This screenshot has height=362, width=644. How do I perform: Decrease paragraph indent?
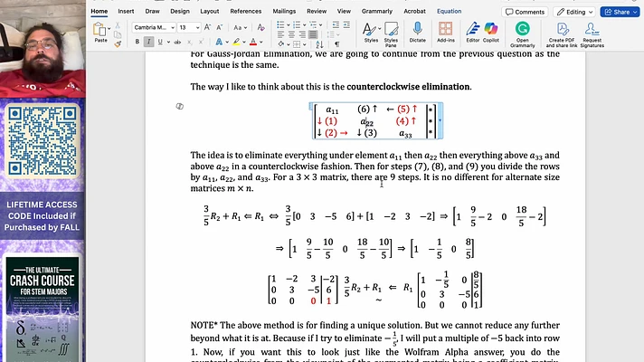336,25
